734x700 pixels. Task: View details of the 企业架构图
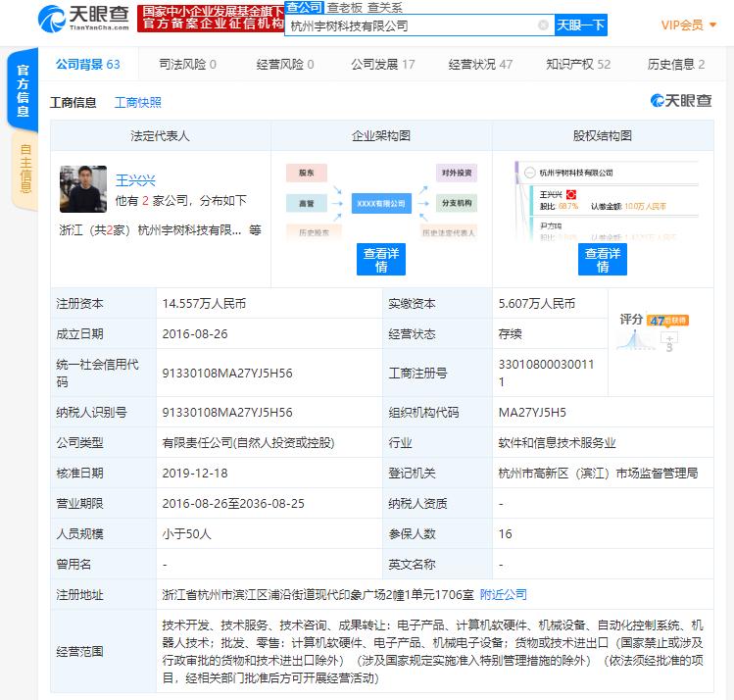click(x=381, y=260)
